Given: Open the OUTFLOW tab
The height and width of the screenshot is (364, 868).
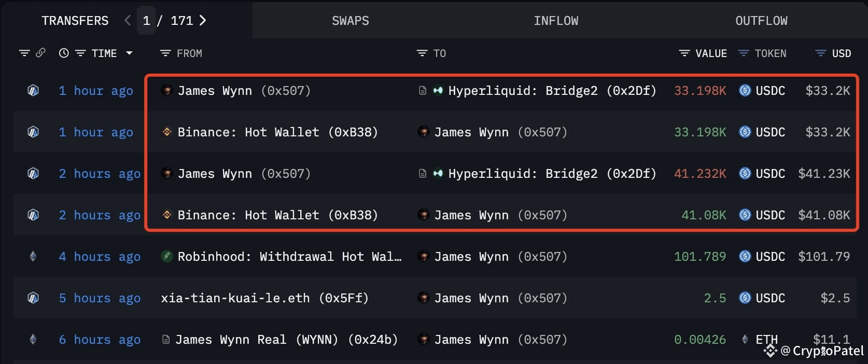Looking at the screenshot, I should 761,21.
